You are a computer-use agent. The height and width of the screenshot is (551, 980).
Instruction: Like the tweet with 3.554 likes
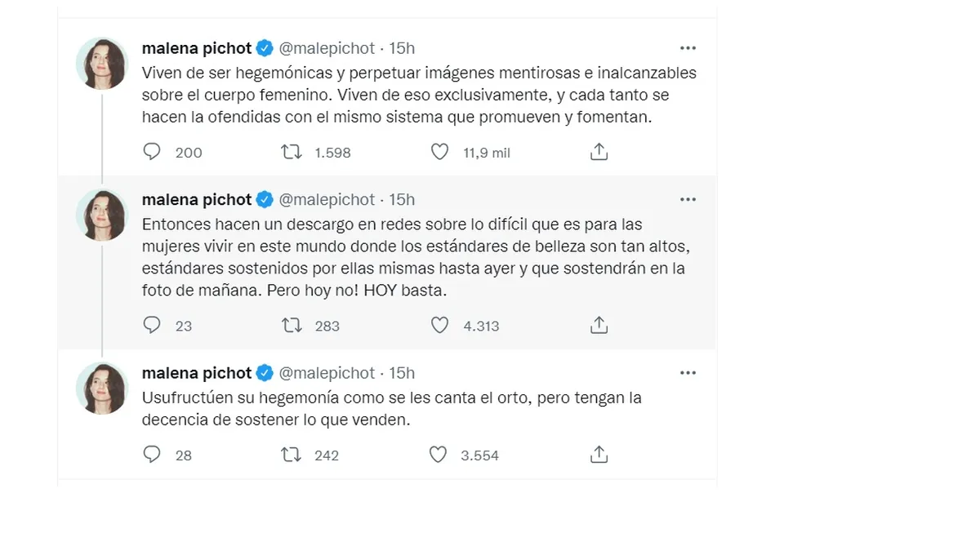pos(439,455)
